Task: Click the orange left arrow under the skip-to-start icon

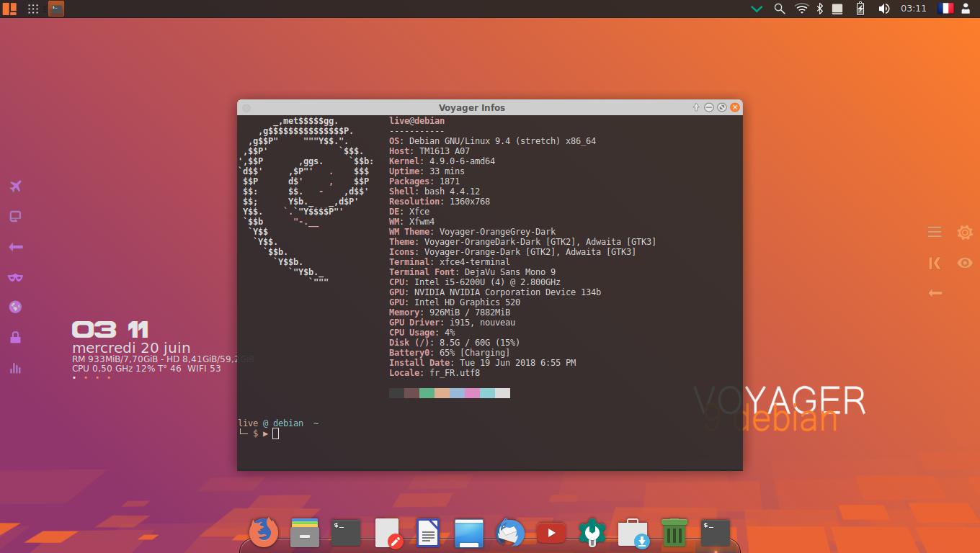Action: [x=935, y=293]
